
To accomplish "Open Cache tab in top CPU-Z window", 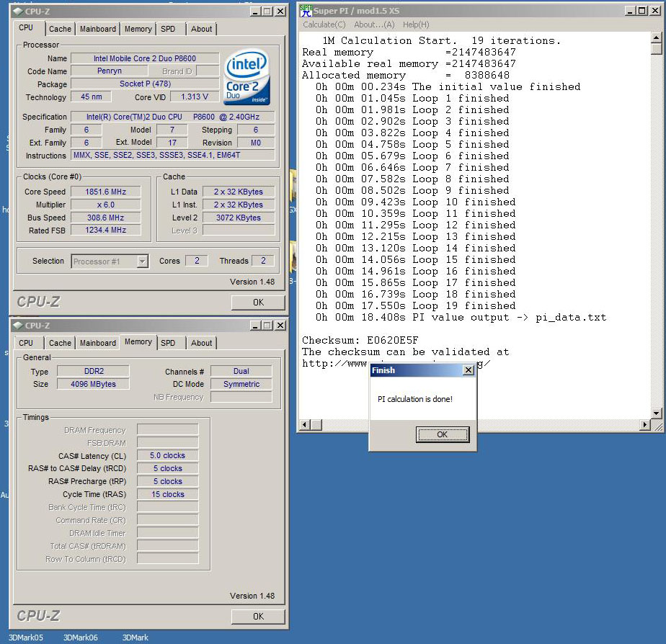I will click(60, 29).
